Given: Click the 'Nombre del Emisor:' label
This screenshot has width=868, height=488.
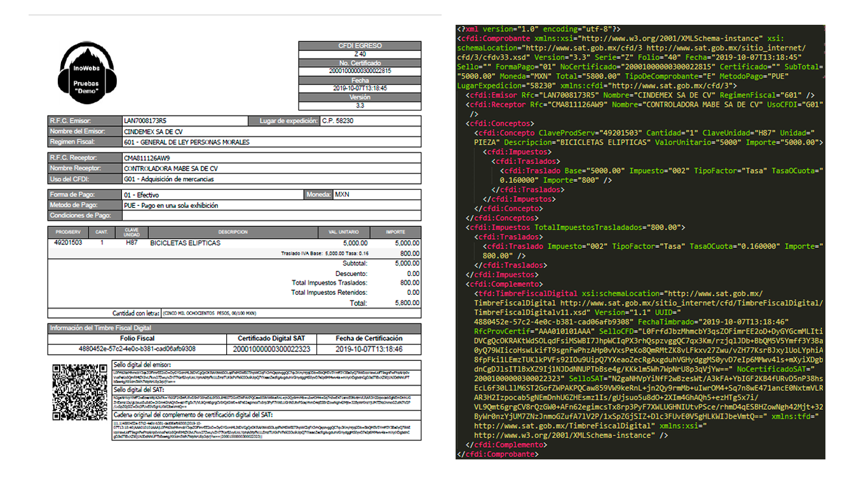Looking at the screenshot, I should pyautogui.click(x=76, y=132).
